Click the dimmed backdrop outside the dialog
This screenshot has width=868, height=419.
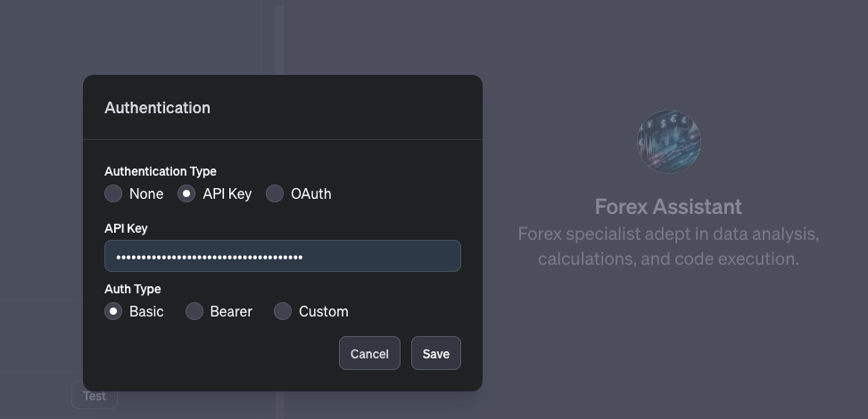coord(669,357)
